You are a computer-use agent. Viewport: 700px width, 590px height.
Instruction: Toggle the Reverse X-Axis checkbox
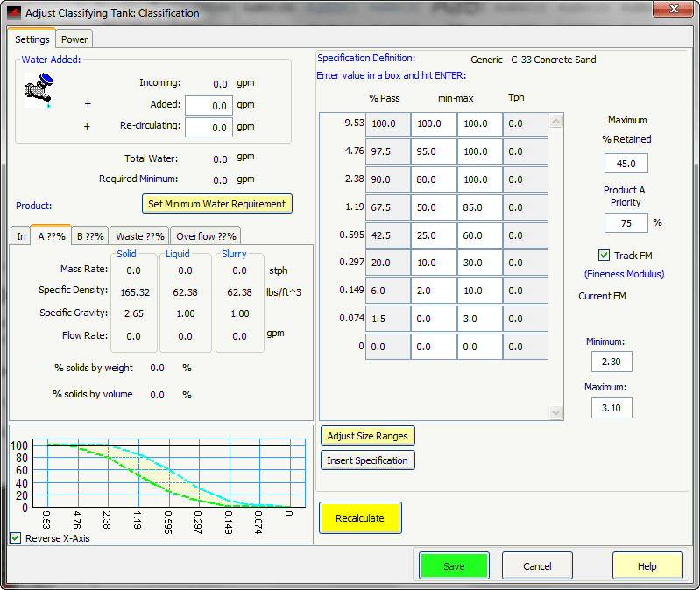[15, 538]
